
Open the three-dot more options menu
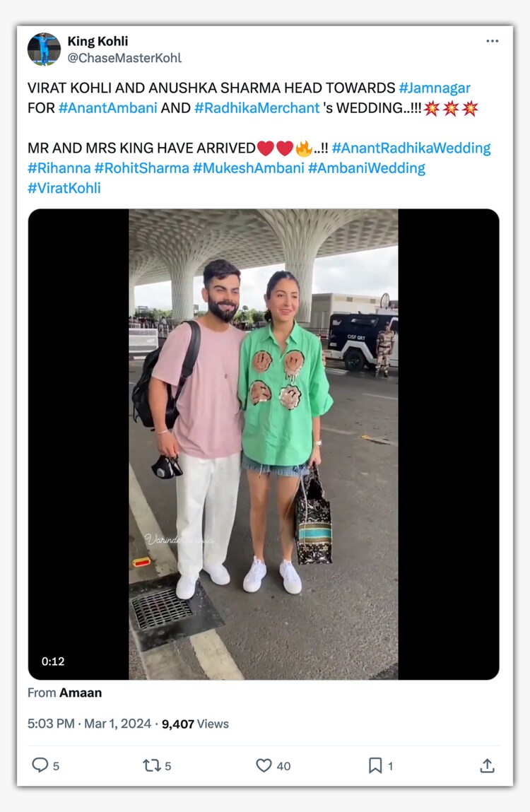tap(492, 41)
